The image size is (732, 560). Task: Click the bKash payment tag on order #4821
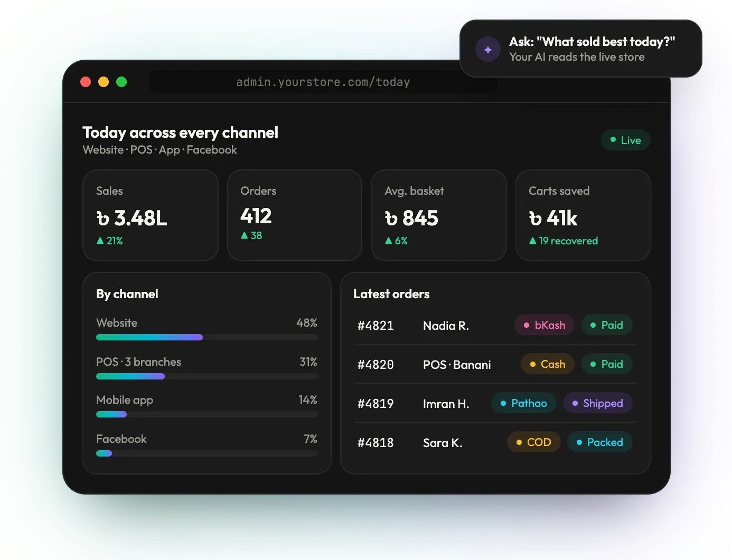coord(545,325)
